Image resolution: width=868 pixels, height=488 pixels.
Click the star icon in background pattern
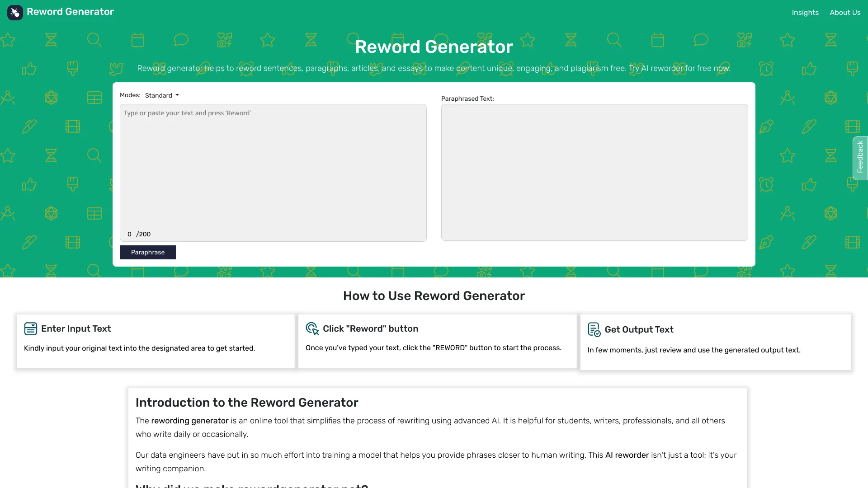coord(8,39)
